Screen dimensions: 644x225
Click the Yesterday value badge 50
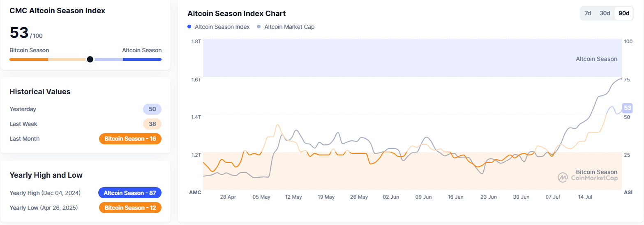point(152,109)
